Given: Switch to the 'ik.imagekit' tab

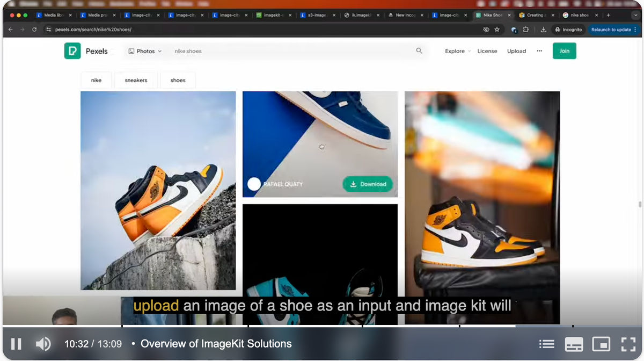Looking at the screenshot, I should [x=362, y=15].
